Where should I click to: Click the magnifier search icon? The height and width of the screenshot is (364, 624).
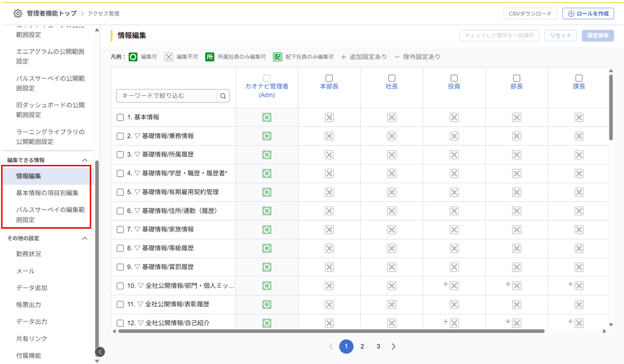[223, 96]
